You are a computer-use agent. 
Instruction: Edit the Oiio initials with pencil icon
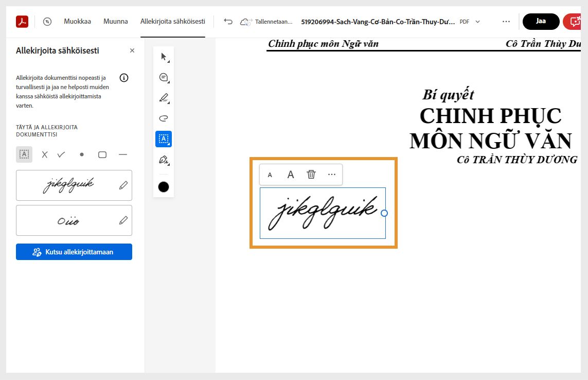click(x=123, y=220)
